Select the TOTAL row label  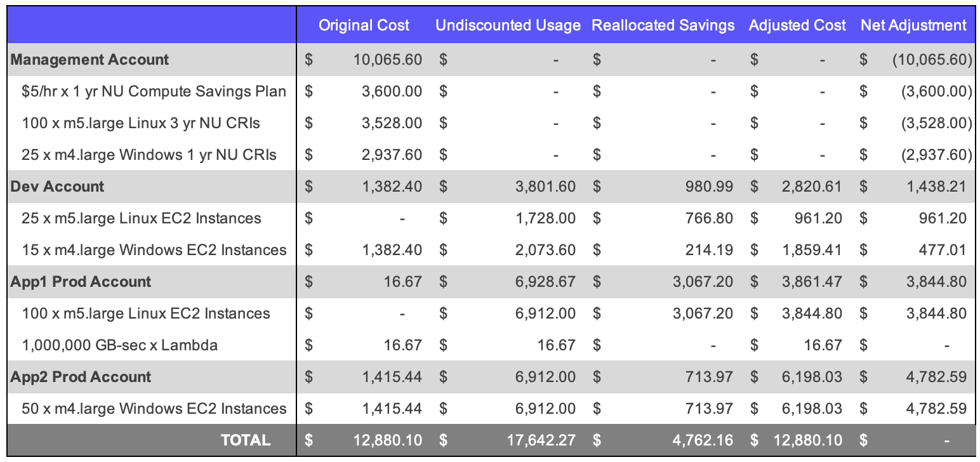(x=245, y=440)
